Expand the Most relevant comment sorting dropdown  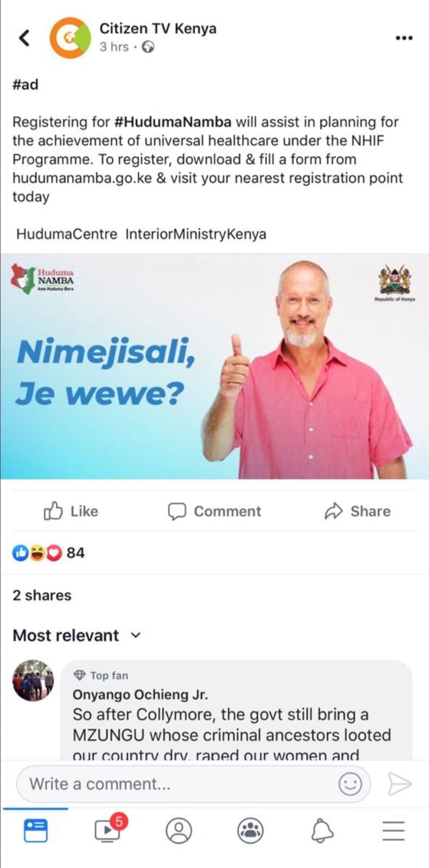tap(77, 635)
